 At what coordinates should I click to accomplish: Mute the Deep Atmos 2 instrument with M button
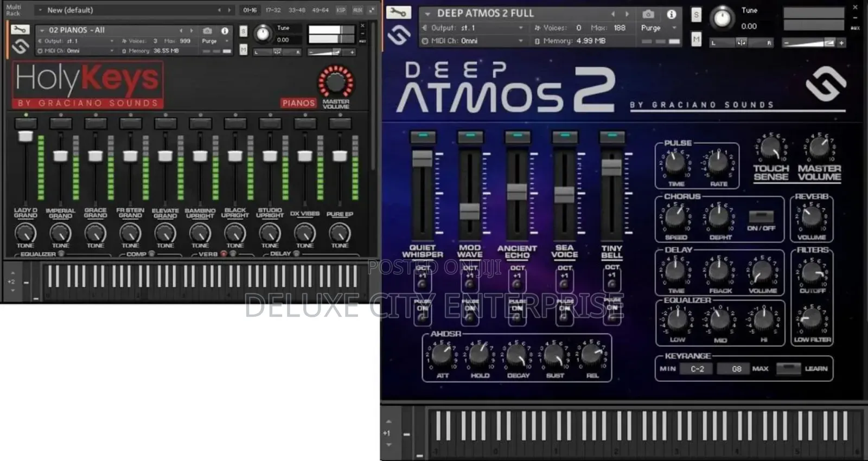pyautogui.click(x=696, y=39)
